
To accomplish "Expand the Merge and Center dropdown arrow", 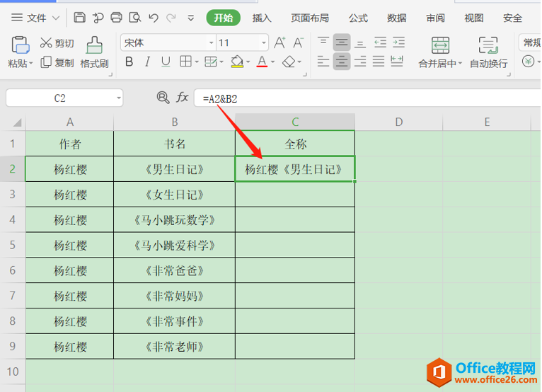I will (x=460, y=64).
